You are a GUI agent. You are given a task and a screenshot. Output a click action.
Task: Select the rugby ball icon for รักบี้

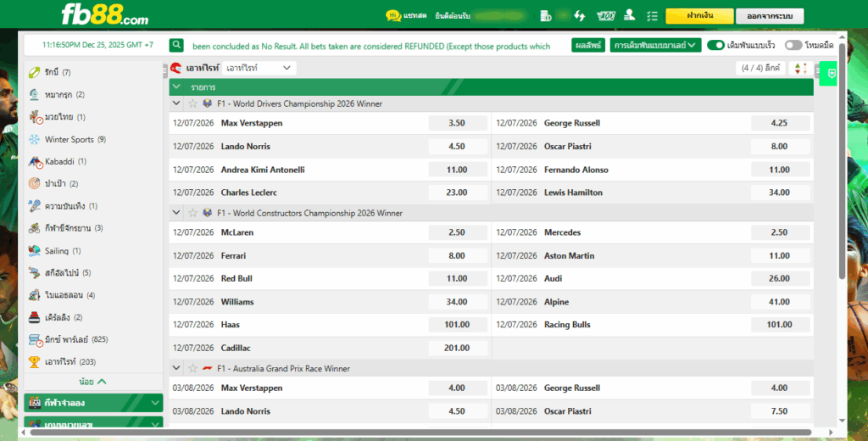click(x=34, y=72)
